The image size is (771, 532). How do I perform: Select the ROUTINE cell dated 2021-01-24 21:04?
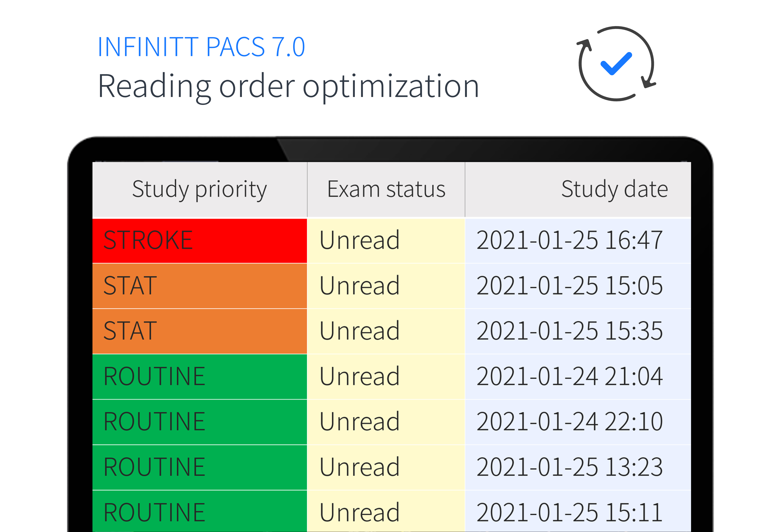click(x=200, y=377)
